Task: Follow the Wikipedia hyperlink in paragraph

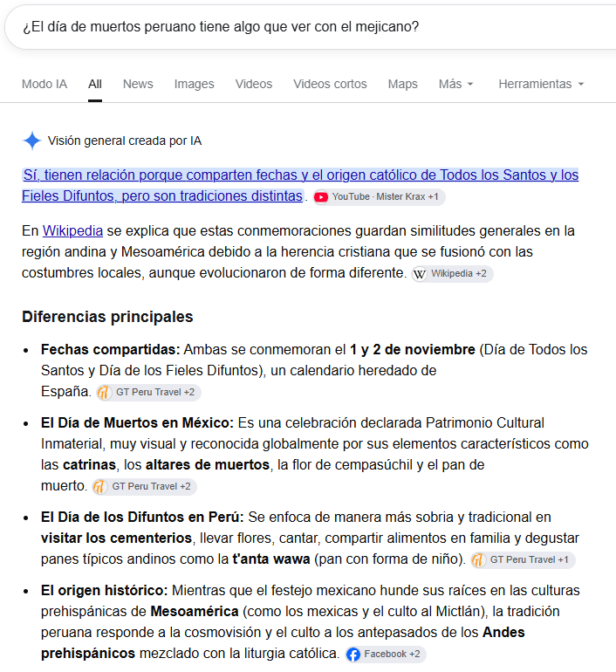Action: 72,231
